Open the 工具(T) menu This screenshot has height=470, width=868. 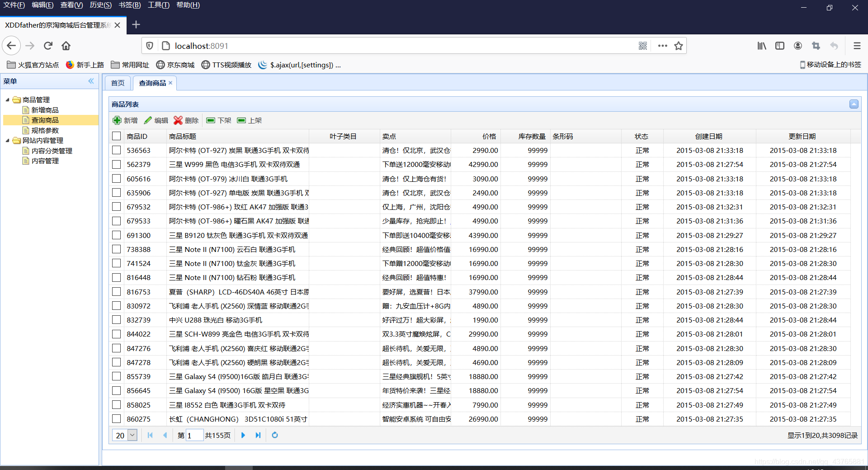click(159, 5)
